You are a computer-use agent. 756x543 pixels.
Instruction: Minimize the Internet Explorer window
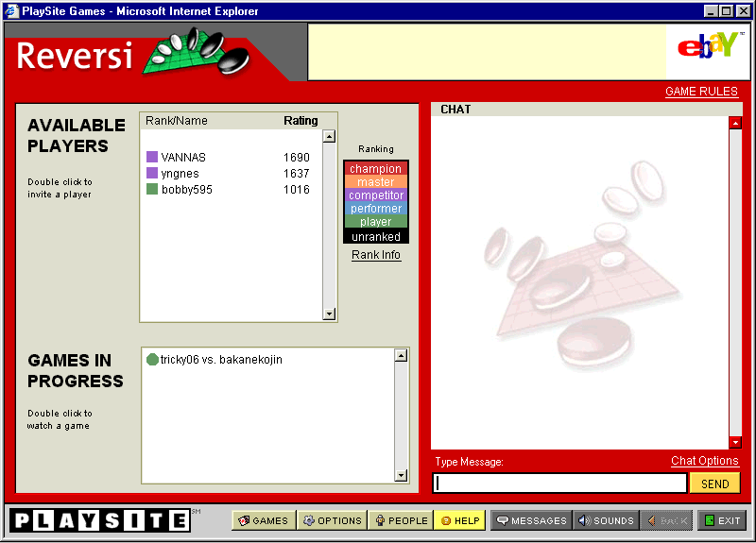[x=710, y=11]
